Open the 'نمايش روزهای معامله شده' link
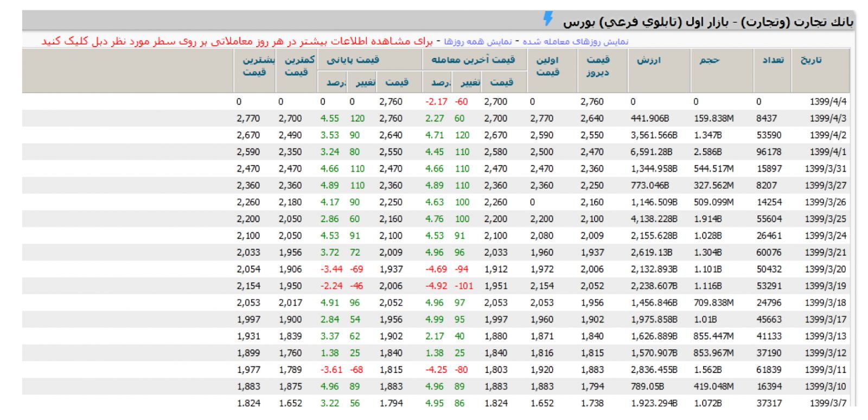The height and width of the screenshot is (420, 868). point(576,41)
